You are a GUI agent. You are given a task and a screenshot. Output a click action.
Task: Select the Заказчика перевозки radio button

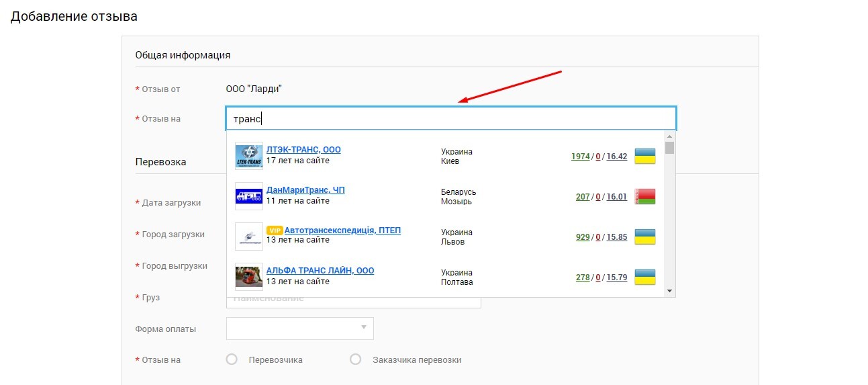pos(356,359)
